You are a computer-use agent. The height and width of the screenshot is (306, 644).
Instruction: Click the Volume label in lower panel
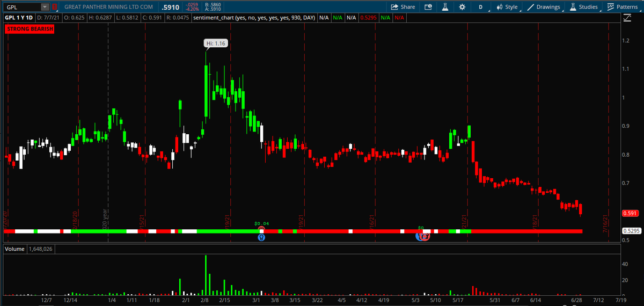click(13, 249)
